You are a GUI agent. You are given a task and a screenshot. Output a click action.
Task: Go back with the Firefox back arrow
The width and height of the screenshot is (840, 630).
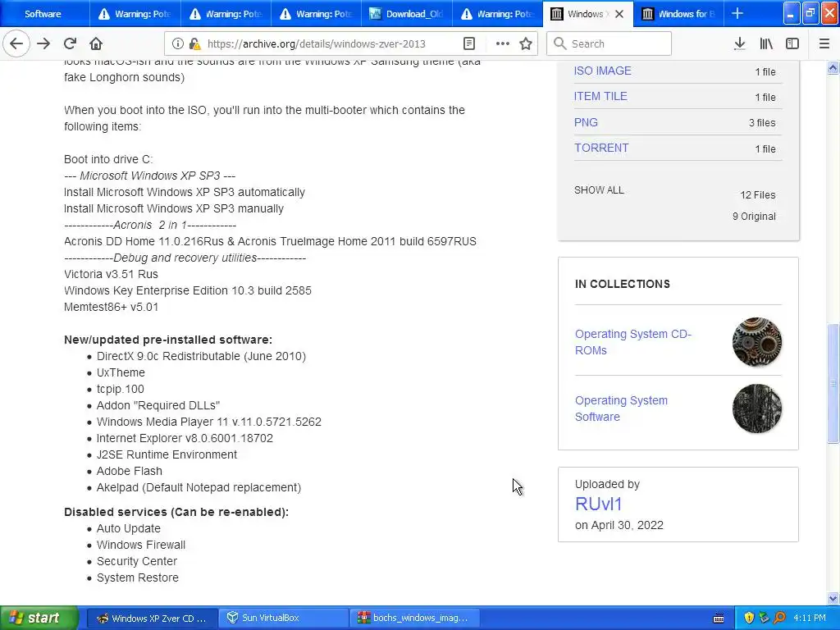(16, 43)
